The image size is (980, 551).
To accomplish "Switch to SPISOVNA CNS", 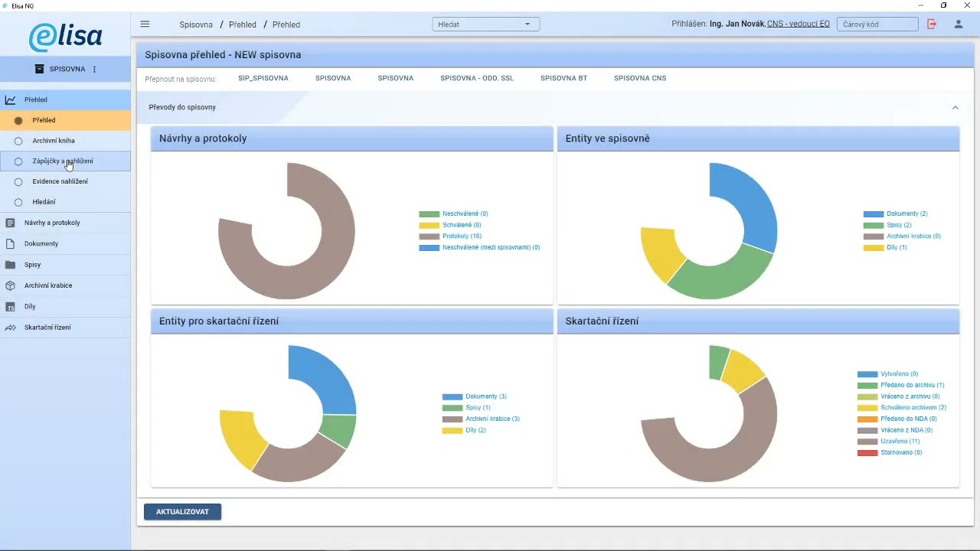I will click(640, 78).
